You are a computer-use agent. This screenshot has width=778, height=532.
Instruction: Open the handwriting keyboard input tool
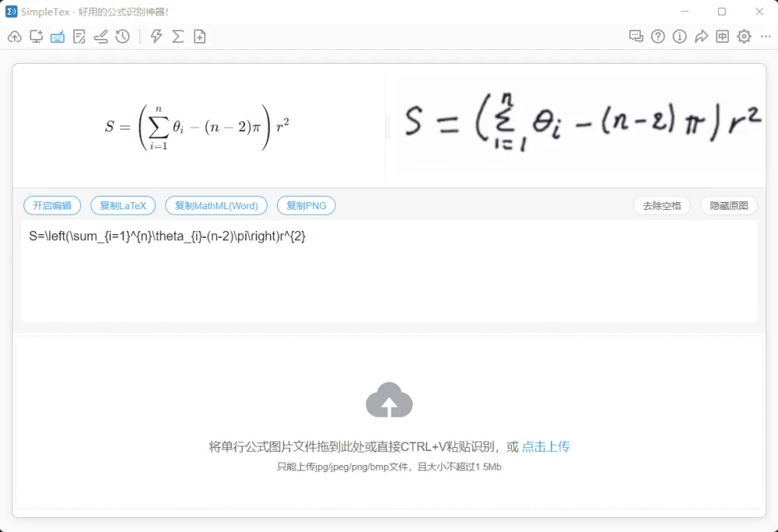coord(57,36)
